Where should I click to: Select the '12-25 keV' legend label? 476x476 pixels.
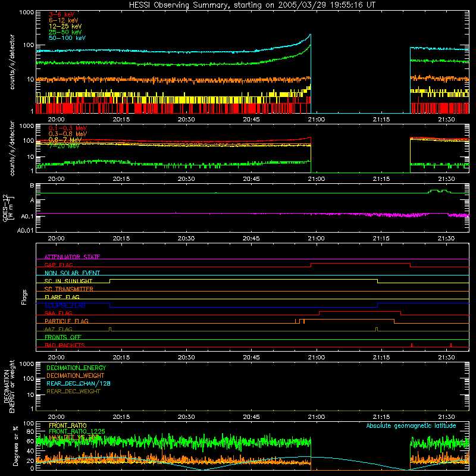tap(65, 26)
